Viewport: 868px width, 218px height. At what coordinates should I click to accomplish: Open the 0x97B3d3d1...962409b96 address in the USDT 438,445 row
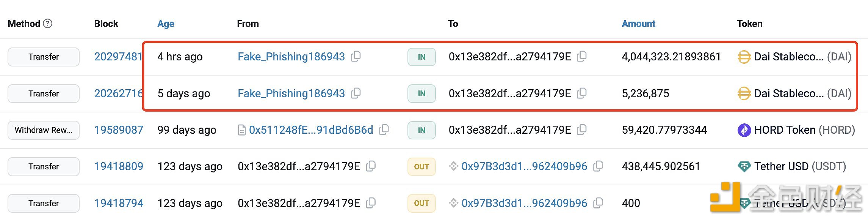524,166
